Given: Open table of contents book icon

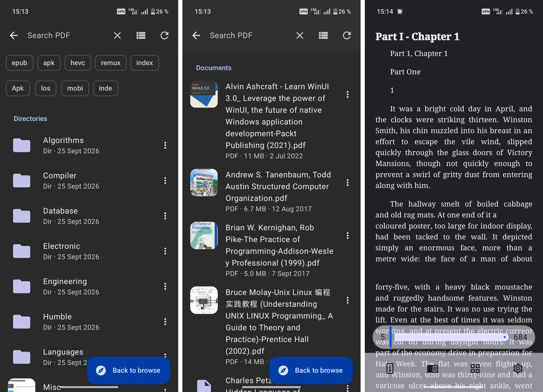Looking at the screenshot, I should pos(433,368).
